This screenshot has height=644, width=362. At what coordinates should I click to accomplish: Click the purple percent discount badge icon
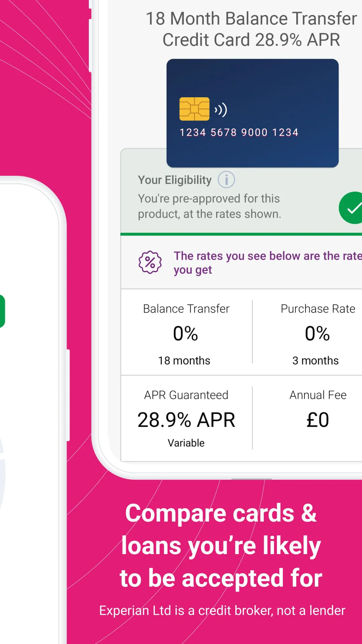pyautogui.click(x=149, y=262)
